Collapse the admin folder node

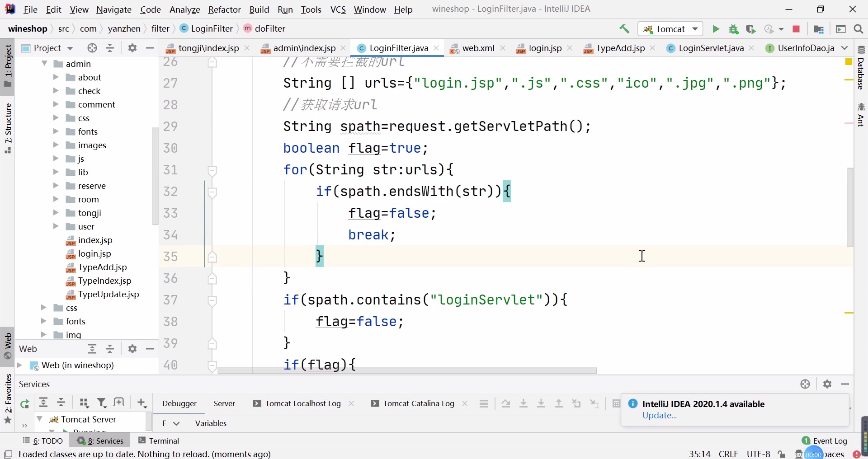(45, 64)
